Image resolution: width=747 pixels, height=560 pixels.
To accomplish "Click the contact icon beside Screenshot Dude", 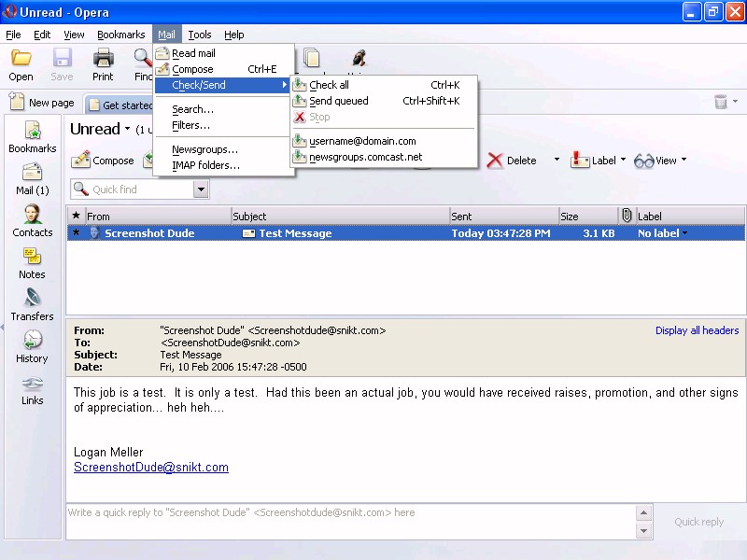I will pos(94,232).
